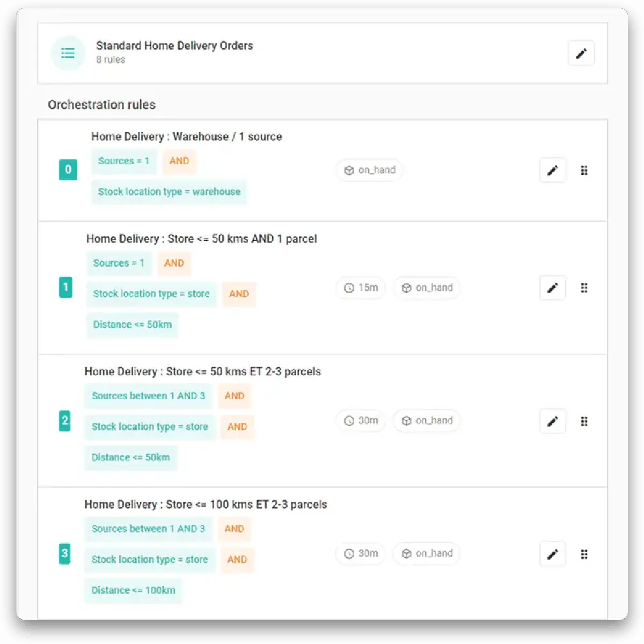Viewport: 644px width, 644px height.
Task: Click the AND operator after Sources = 1 in rule 0
Action: click(179, 161)
